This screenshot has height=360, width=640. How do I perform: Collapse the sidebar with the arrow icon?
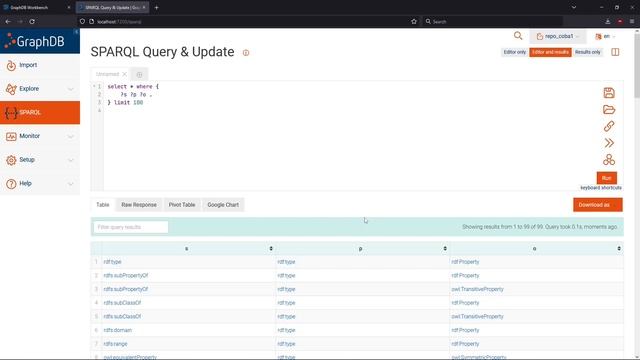point(76,32)
